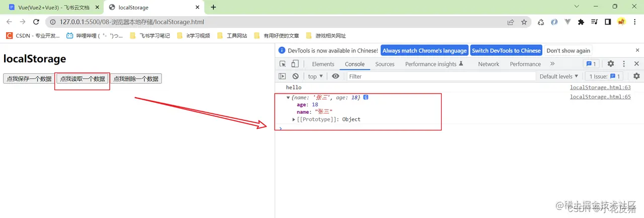
Task: Click the 点我保存一个数据 button
Action: (x=29, y=79)
